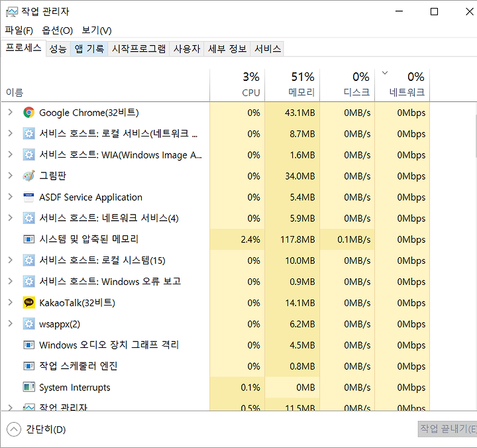Screen dimensions: 477x448
Task: Click the 2.4% CPU value
Action: (x=250, y=239)
